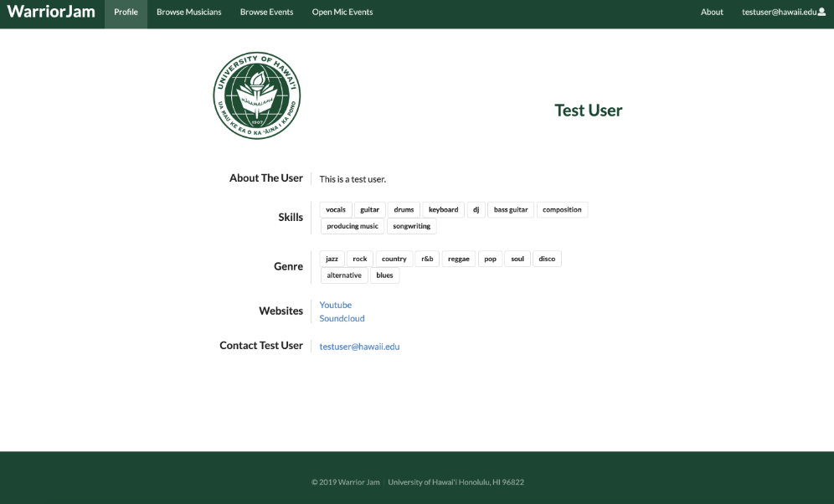Click the testuser@hawaii.edu contact email link
This screenshot has height=504, width=834.
coord(359,347)
